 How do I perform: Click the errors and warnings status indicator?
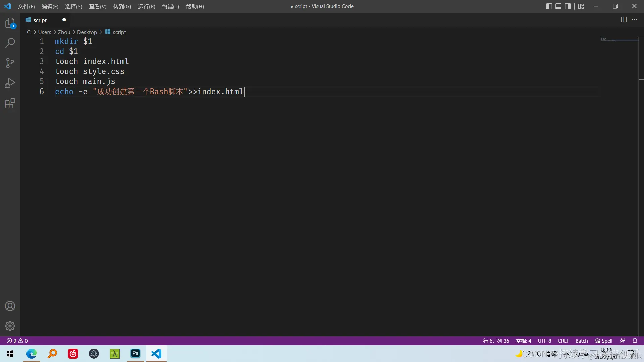(17, 341)
